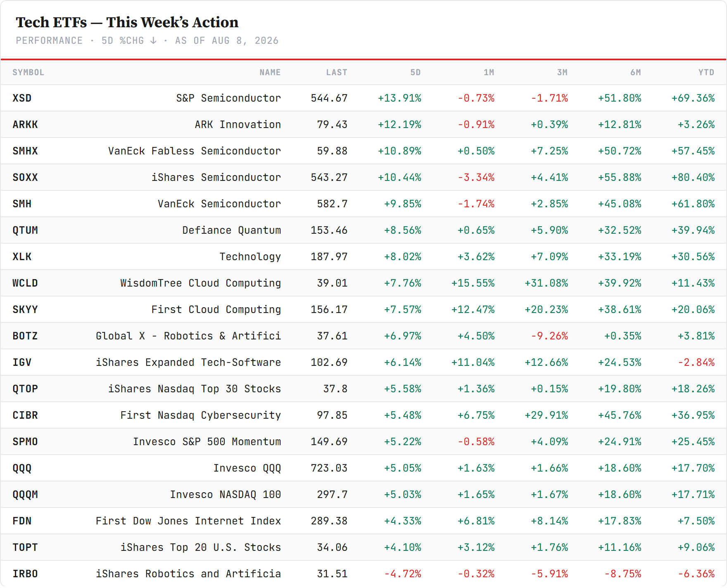Click Invesco S&P 500 Momentum name
This screenshot has width=727, height=588.
click(x=207, y=442)
